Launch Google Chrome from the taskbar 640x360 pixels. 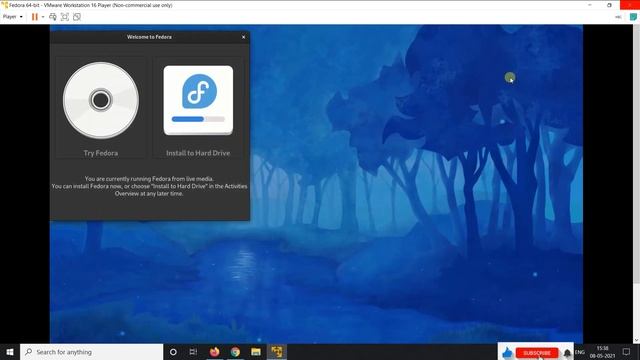tap(235, 352)
